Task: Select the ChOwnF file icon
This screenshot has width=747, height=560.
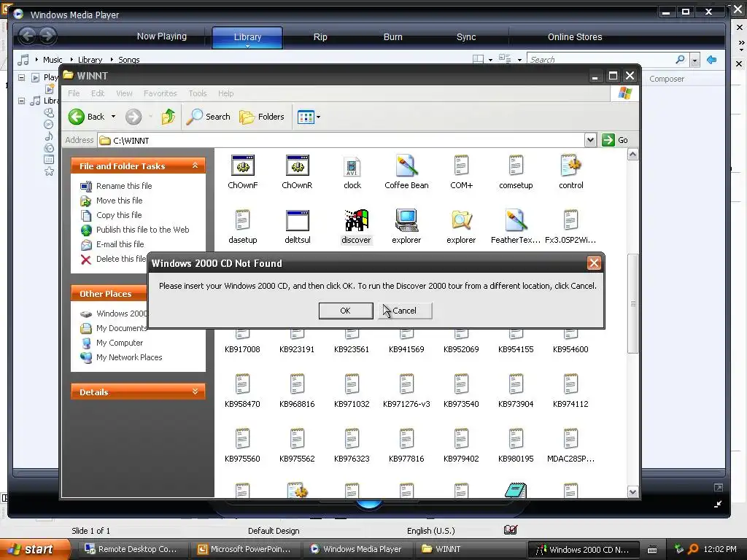Action: pos(243,166)
